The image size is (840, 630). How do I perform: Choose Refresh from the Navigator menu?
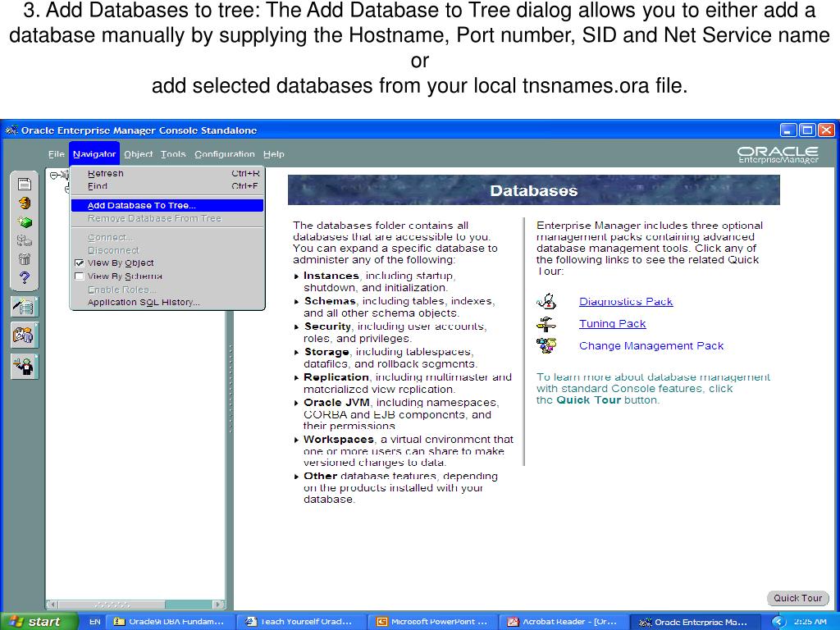tap(167, 174)
